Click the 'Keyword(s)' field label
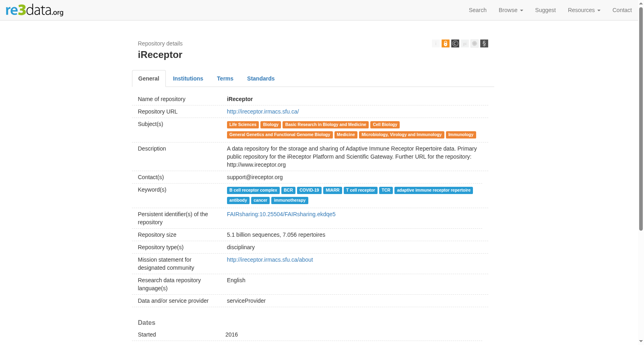The image size is (644, 345). click(152, 190)
